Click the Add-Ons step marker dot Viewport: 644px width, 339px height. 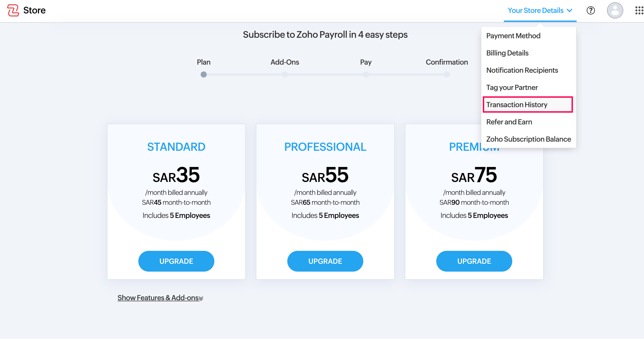285,74
